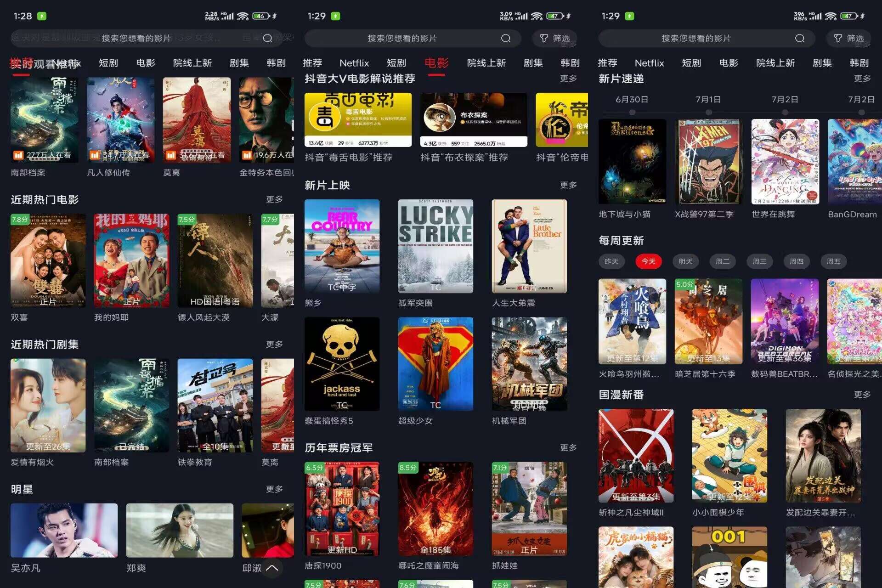
Task: Open the 筛选 filter button in middle screen
Action: pyautogui.click(x=554, y=38)
